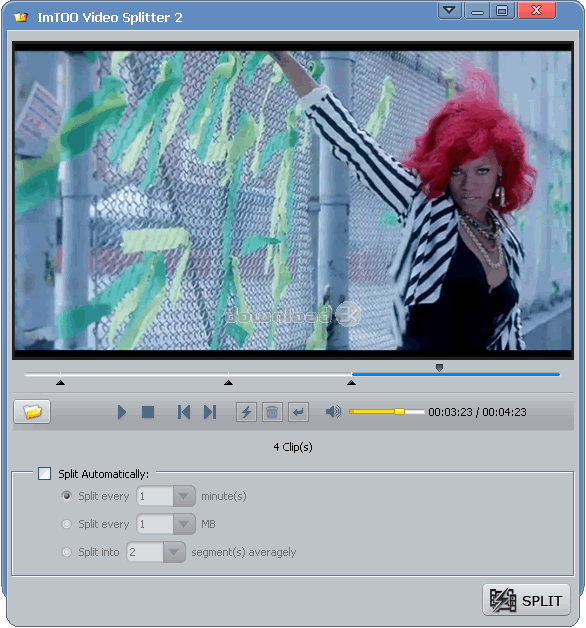Expand the segments count dropdown
This screenshot has height=628, width=586.
point(174,552)
